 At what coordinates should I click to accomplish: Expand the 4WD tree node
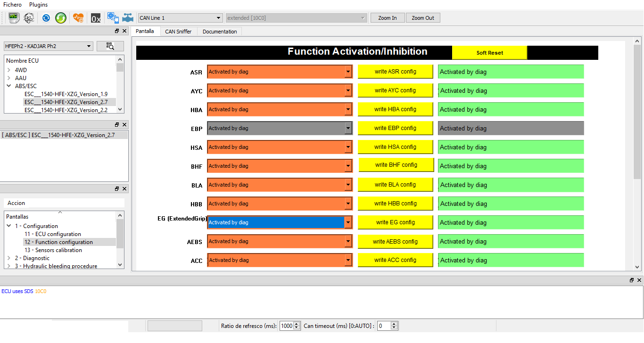tap(9, 70)
